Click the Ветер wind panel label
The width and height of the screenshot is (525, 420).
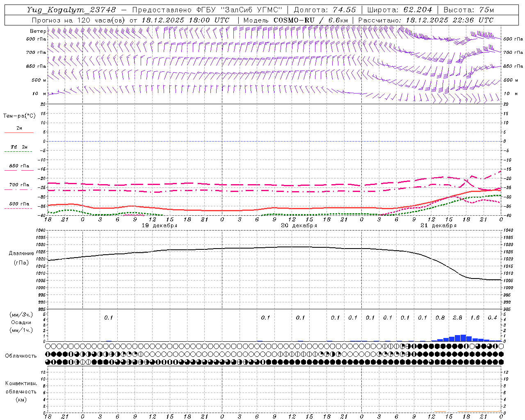pyautogui.click(x=38, y=31)
